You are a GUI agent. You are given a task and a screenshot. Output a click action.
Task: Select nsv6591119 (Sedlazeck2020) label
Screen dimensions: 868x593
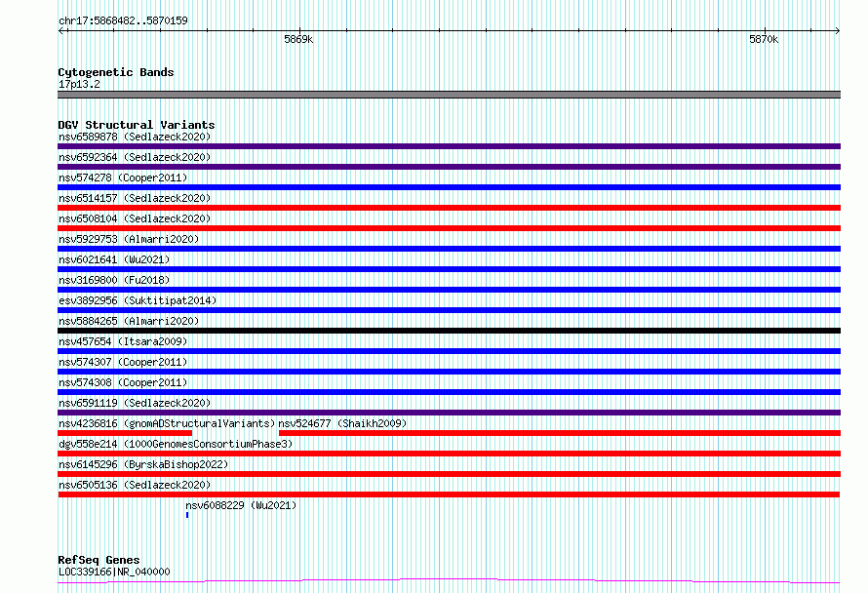tap(135, 403)
